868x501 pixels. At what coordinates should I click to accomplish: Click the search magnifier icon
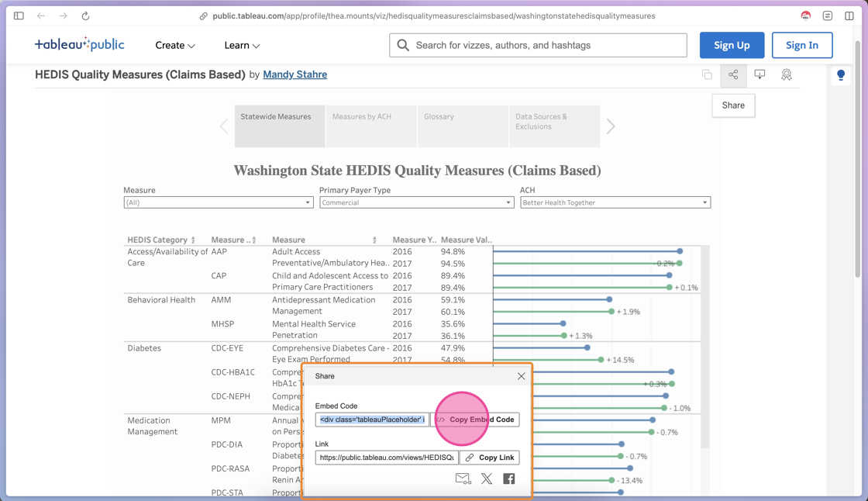pyautogui.click(x=403, y=46)
